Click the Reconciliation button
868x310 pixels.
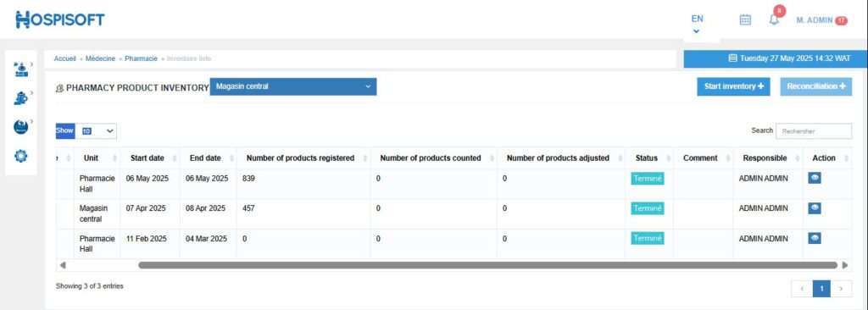[816, 86]
